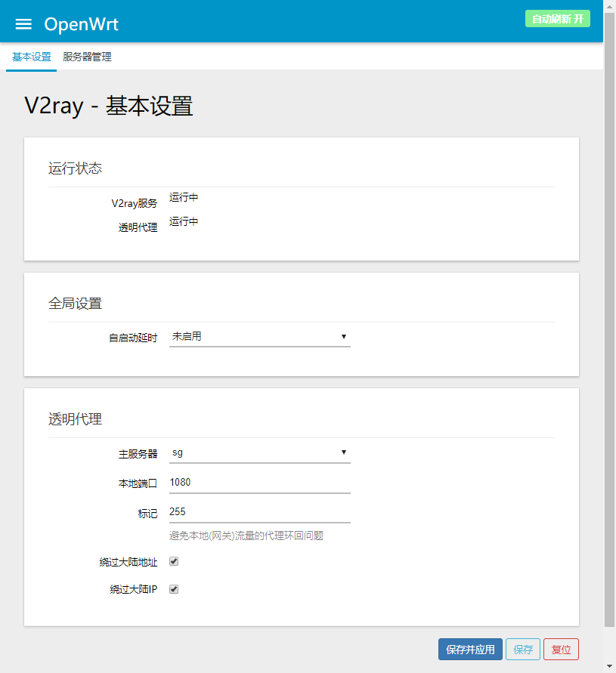Click the 绕过大陆地址 label
The image size is (616, 673).
click(128, 562)
